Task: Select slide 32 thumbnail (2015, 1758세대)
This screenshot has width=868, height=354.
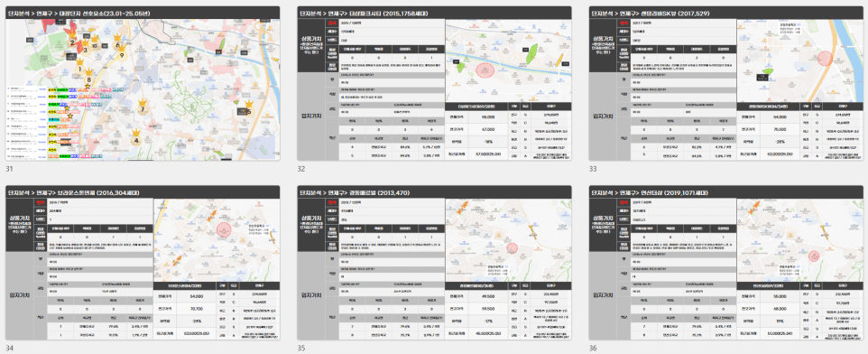Action: [434, 84]
